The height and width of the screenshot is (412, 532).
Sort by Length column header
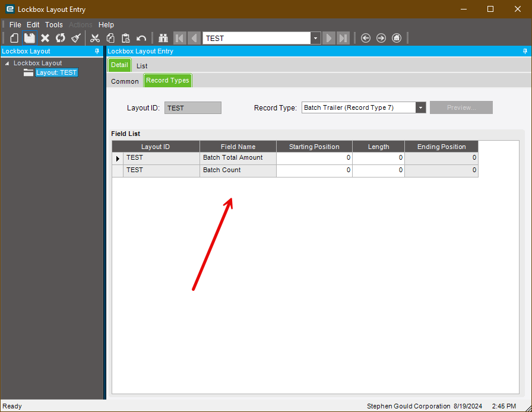point(379,147)
